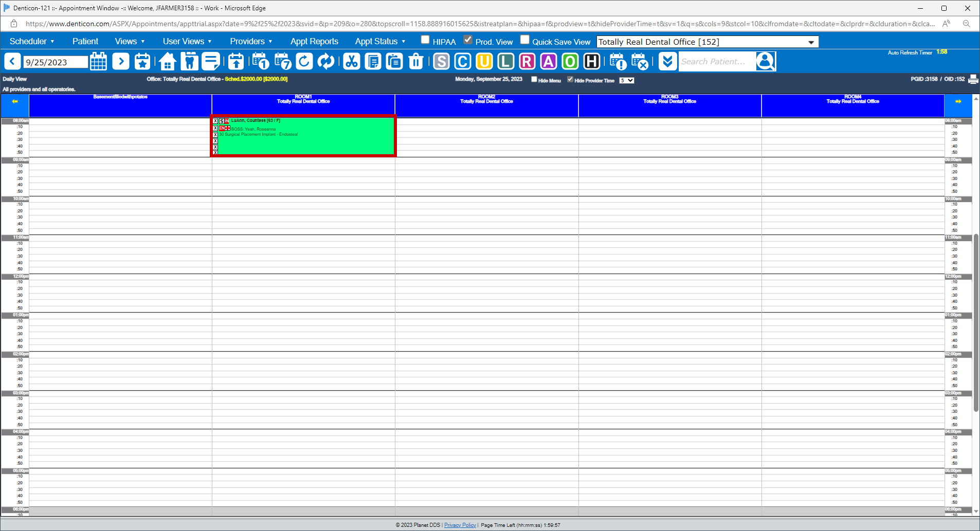Click the Basementfilledwithpotatos column header
Screen dimensions: 980x531
pyautogui.click(x=120, y=105)
